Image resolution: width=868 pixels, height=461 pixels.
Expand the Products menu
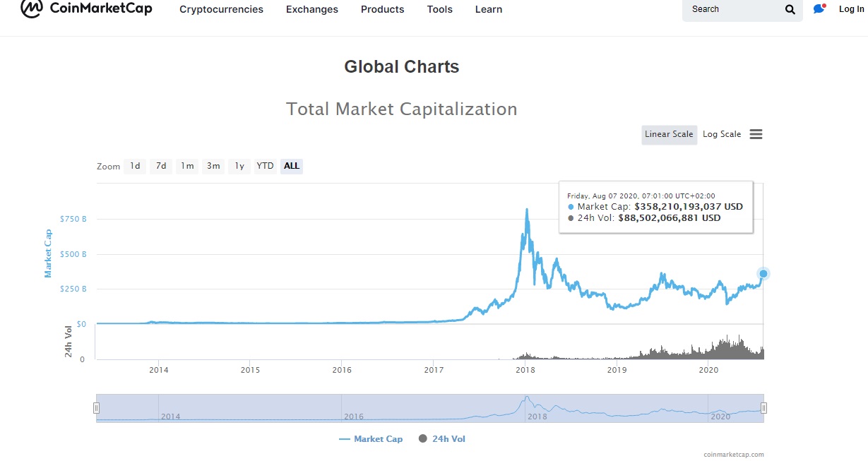tap(383, 9)
